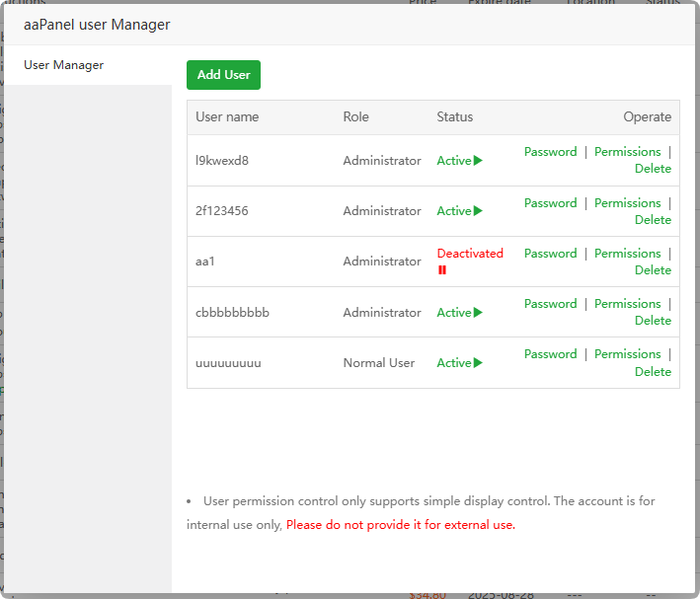
Task: Open Permissions for user 2f123456
Action: 627,203
